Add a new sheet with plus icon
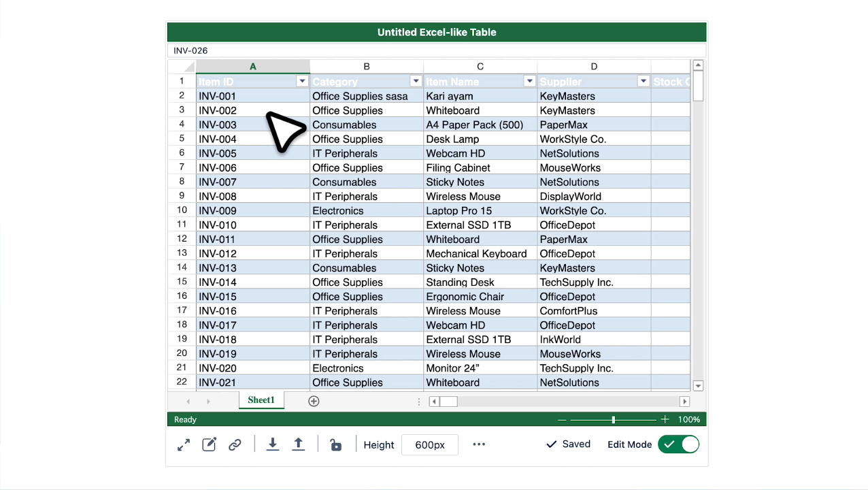The height and width of the screenshot is (490, 868). click(x=314, y=401)
